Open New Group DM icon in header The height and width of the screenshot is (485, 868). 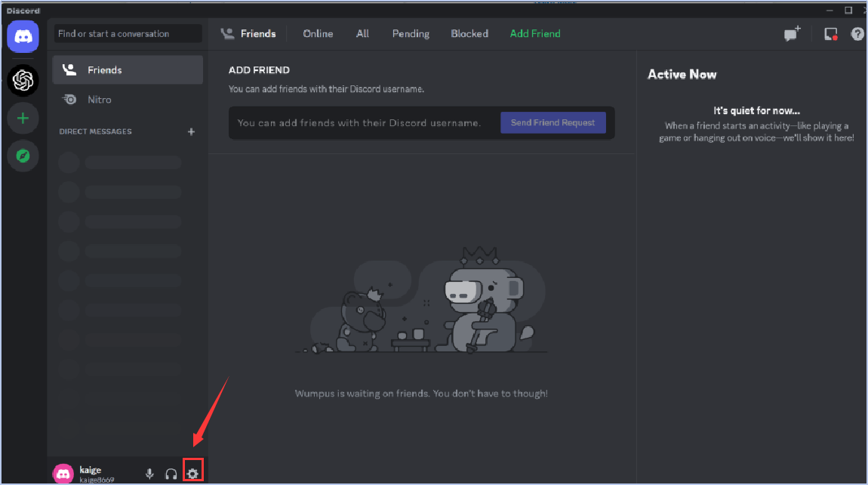pos(793,33)
